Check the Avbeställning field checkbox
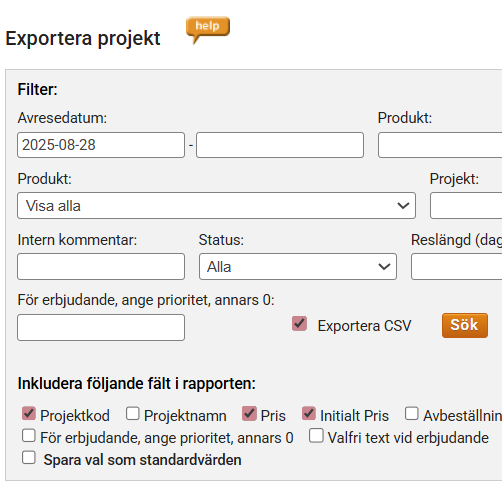This screenshot has width=502, height=494. point(412,413)
